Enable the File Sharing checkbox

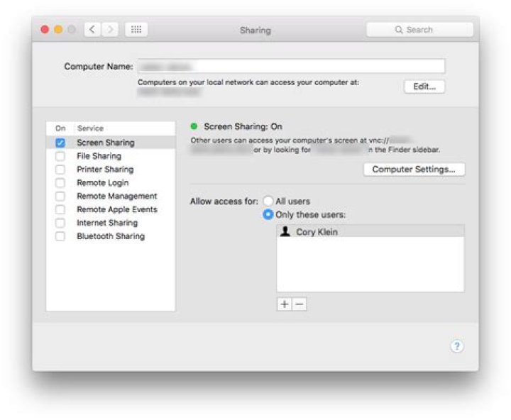pyautogui.click(x=60, y=156)
